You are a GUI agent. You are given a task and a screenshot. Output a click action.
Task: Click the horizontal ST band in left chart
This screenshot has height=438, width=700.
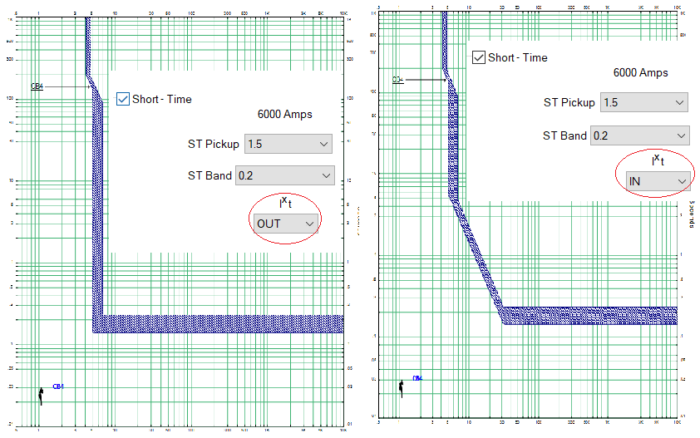coord(219,324)
